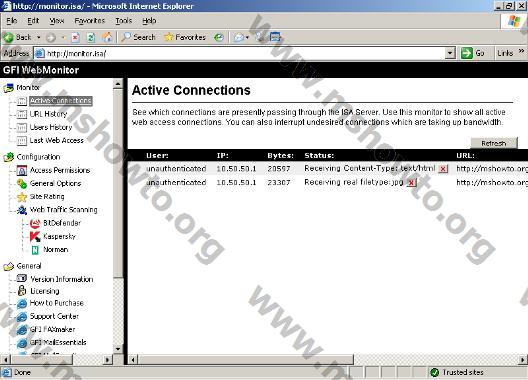Click the Version Information icon
Viewport: 528px width, 380px height.
[x=22, y=278]
